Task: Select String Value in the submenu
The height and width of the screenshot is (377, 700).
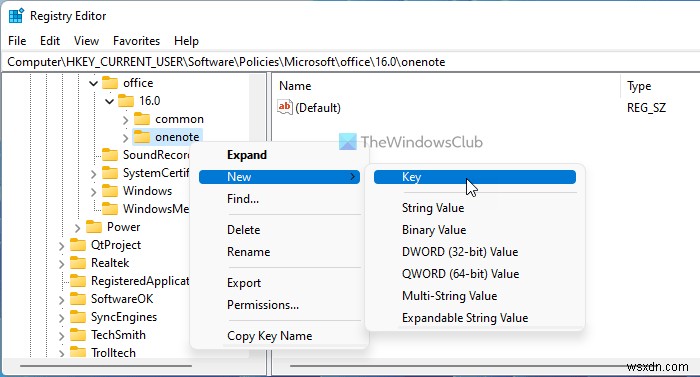Action: (x=475, y=208)
